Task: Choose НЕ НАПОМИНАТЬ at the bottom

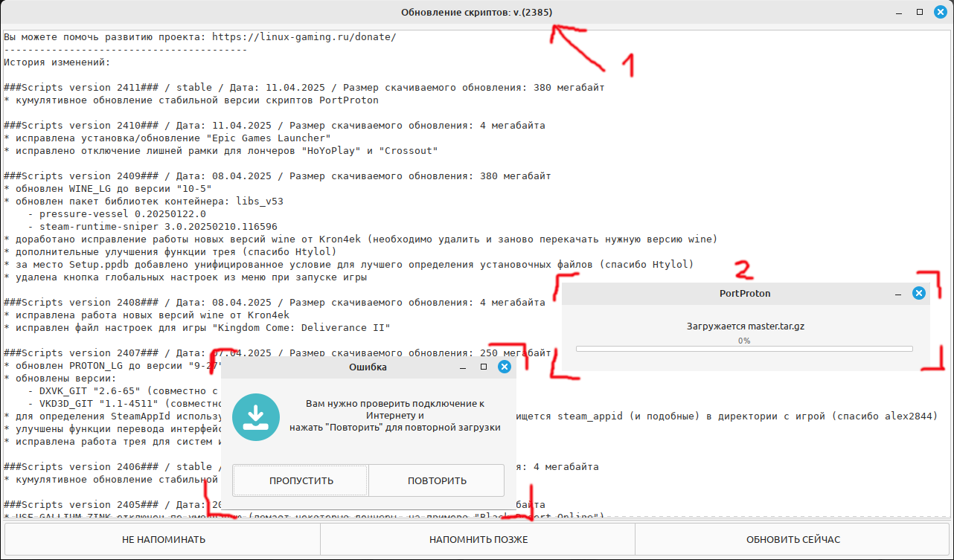Action: 163,539
